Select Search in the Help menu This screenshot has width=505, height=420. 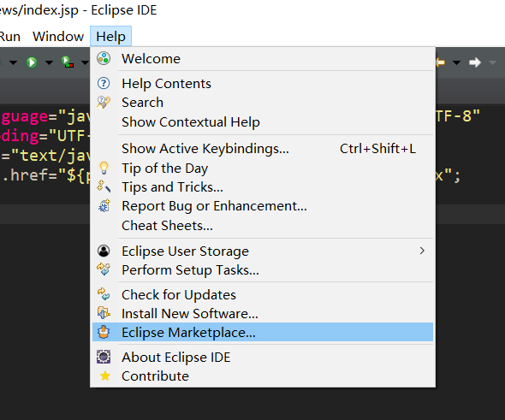click(263, 103)
